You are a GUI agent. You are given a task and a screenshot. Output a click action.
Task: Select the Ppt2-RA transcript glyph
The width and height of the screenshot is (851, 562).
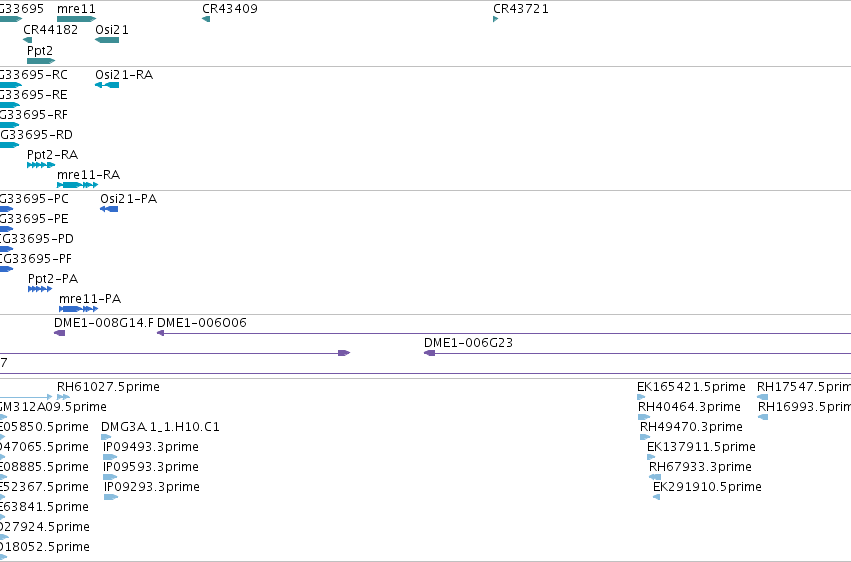click(x=41, y=165)
